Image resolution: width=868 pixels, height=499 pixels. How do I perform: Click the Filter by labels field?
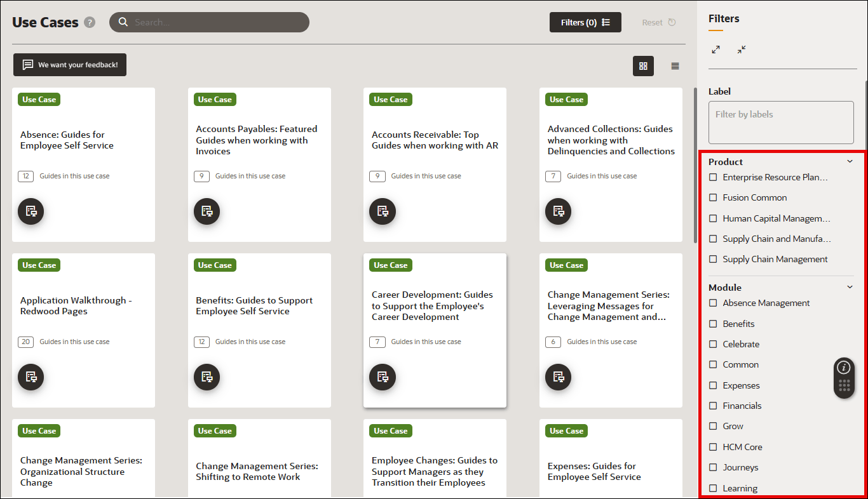click(781, 123)
